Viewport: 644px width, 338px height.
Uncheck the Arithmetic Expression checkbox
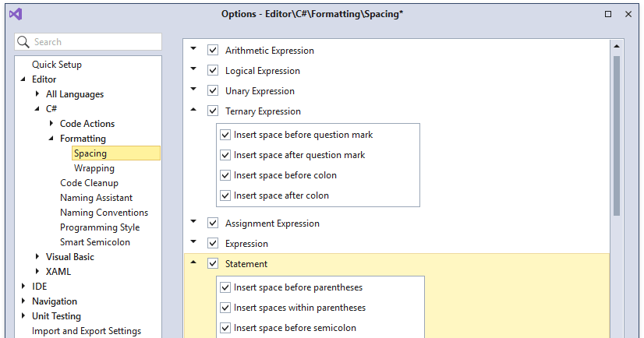213,51
